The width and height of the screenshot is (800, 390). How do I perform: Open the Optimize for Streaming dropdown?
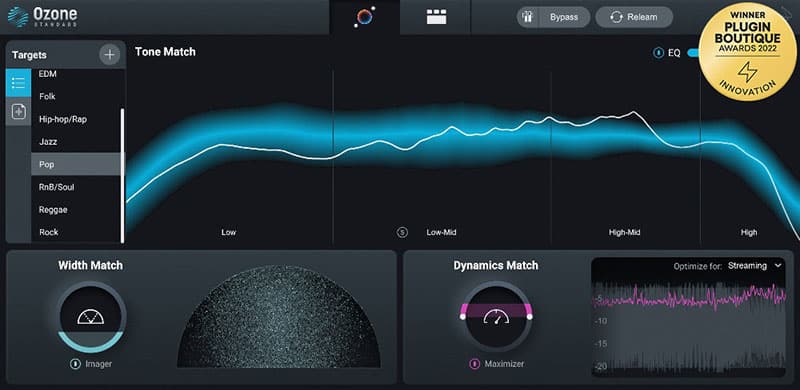pyautogui.click(x=754, y=265)
